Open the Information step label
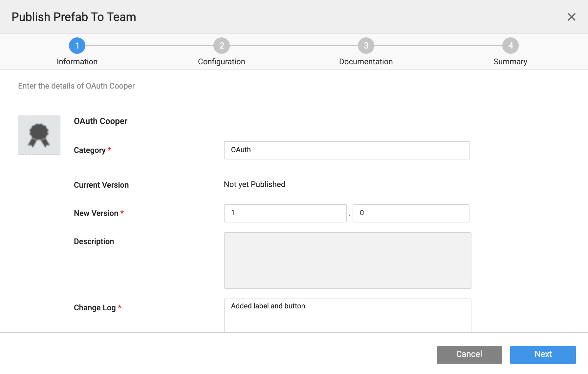 click(x=77, y=62)
